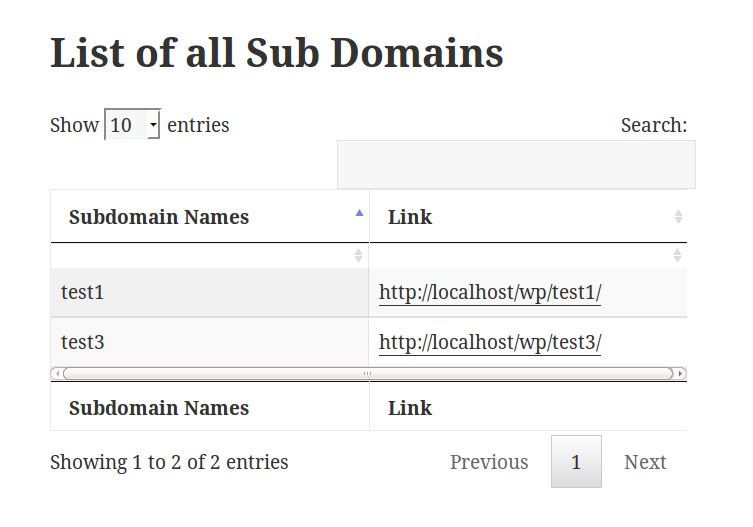This screenshot has height=527, width=753.
Task: Click the Previous pagination button
Action: [489, 462]
